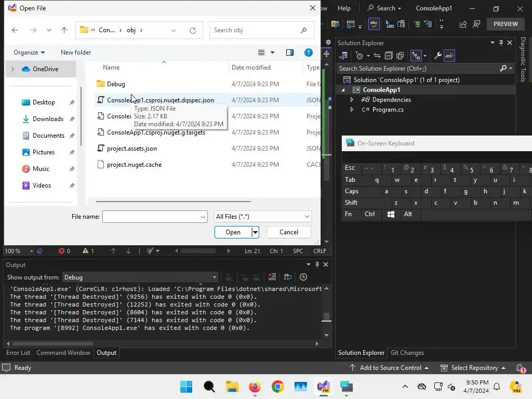
Task: Select project.assets.json file
Action: click(x=131, y=149)
